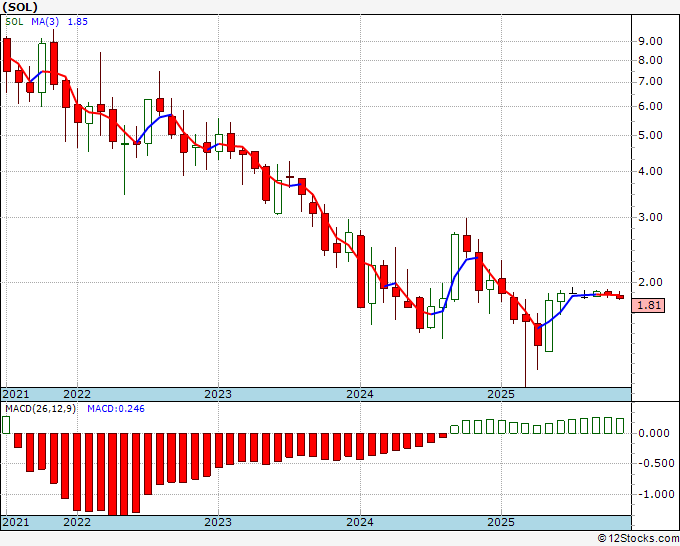Click the MACD(26,12,9) indicator label

click(40, 409)
